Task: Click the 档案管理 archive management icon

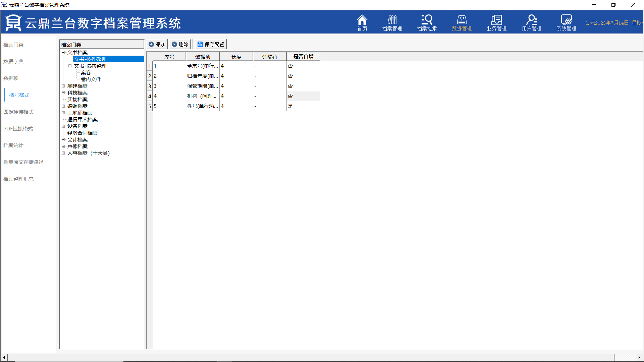Action: [x=392, y=23]
